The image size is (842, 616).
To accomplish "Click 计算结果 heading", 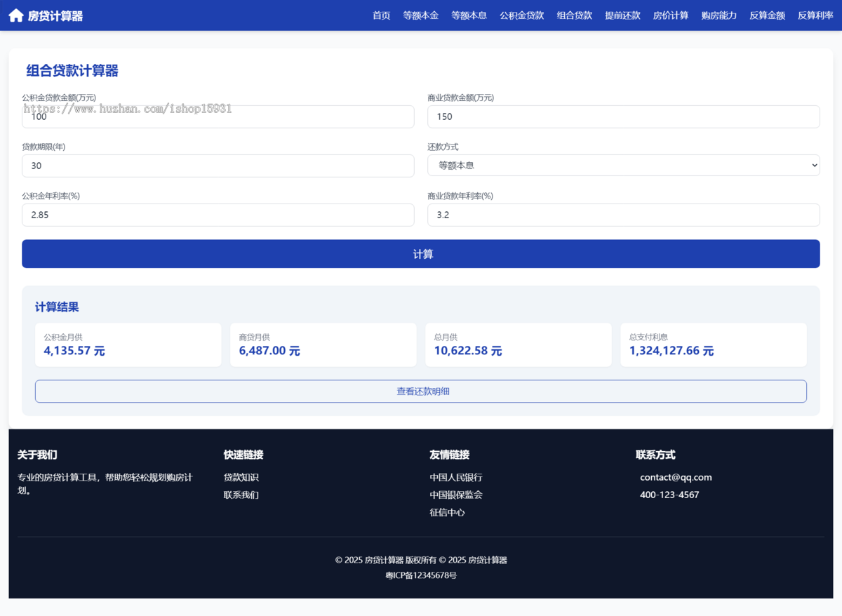I will point(57,307).
